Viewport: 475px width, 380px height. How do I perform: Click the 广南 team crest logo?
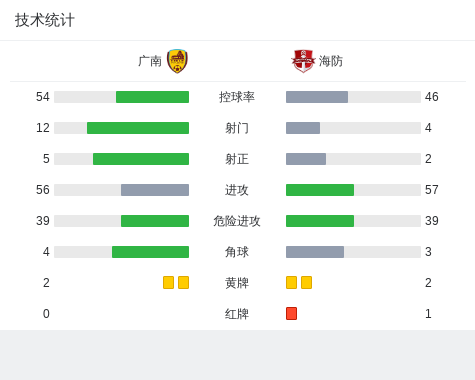177,61
